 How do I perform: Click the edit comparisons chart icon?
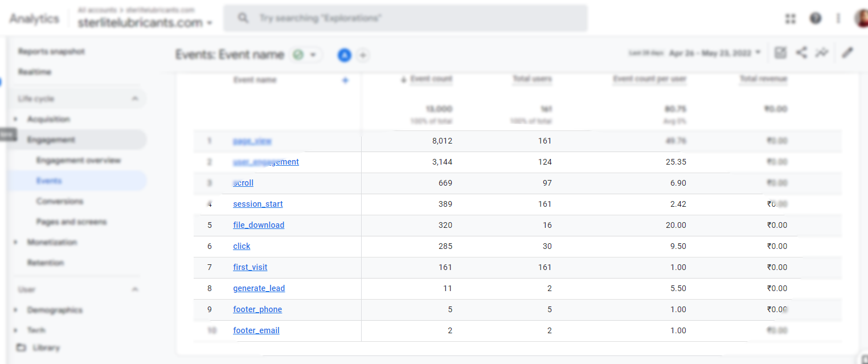(780, 53)
